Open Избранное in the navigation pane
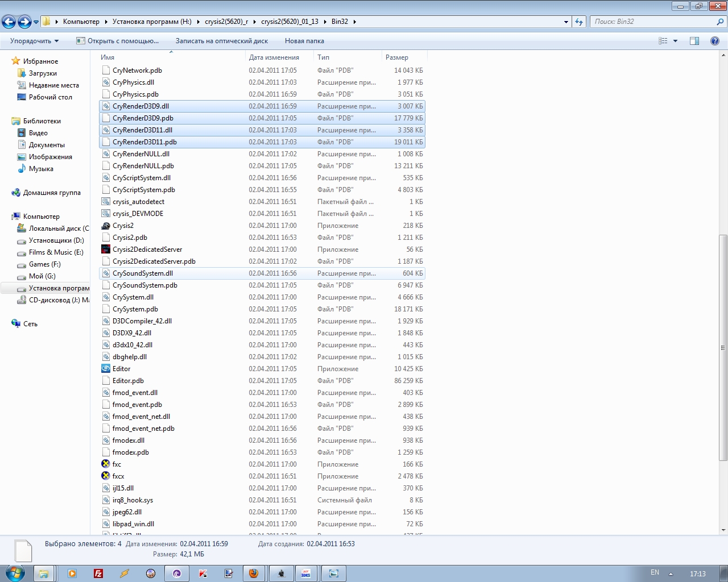 click(x=40, y=61)
